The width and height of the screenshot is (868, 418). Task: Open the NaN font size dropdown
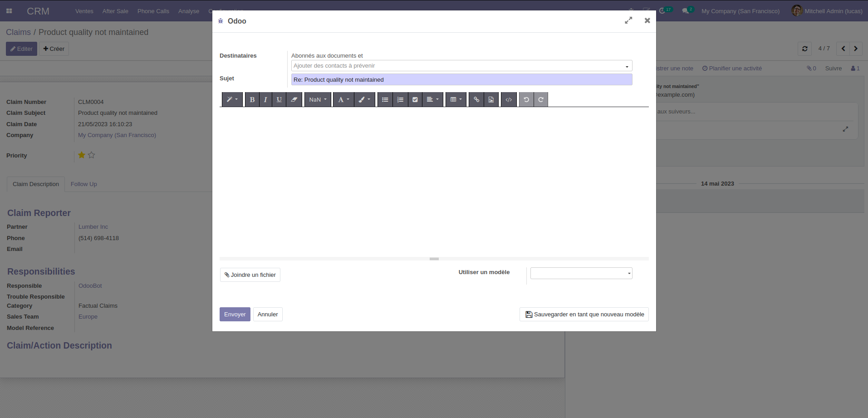coord(318,99)
